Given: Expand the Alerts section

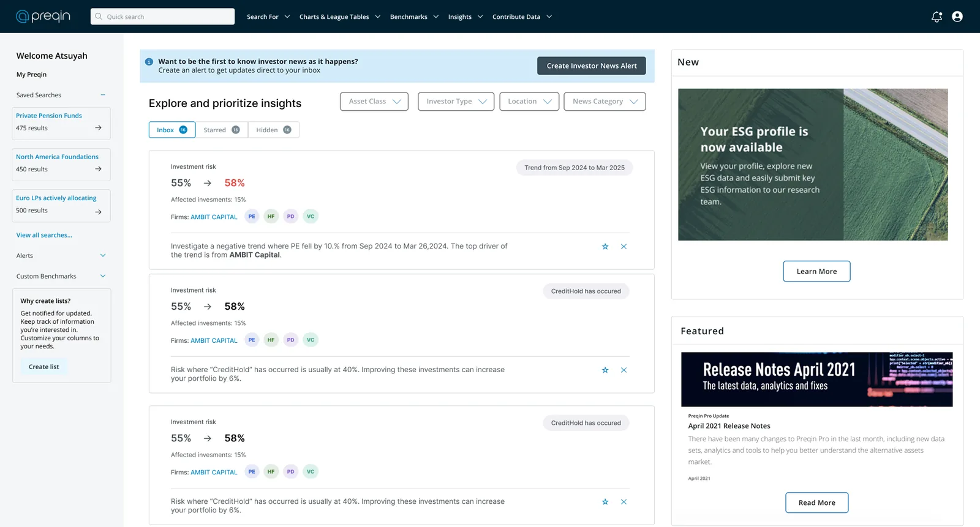Looking at the screenshot, I should pos(103,255).
